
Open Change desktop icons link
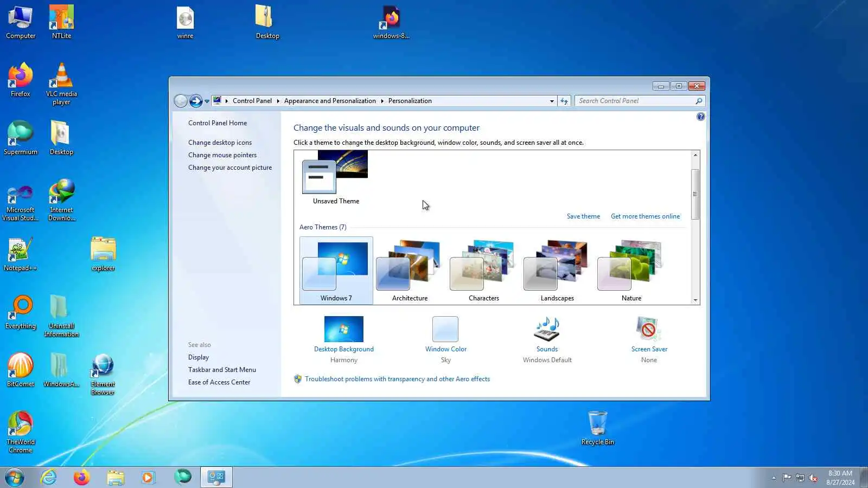coord(220,143)
